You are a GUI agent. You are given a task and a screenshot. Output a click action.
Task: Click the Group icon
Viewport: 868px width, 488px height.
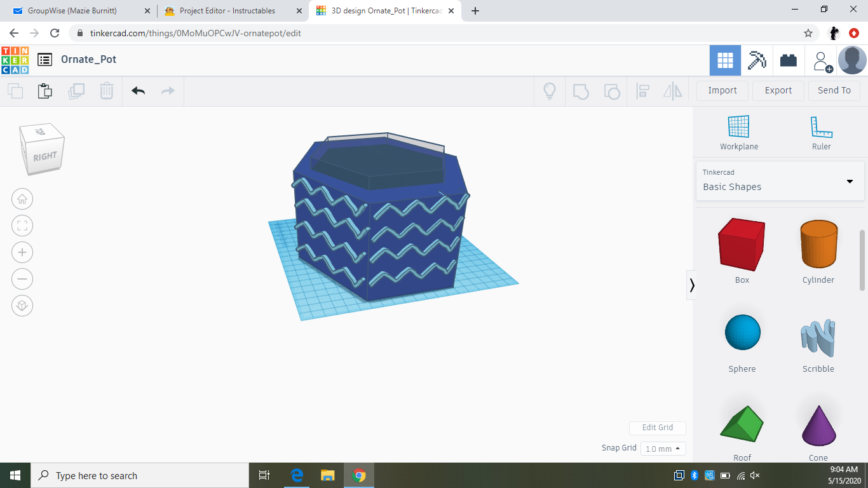[x=581, y=91]
